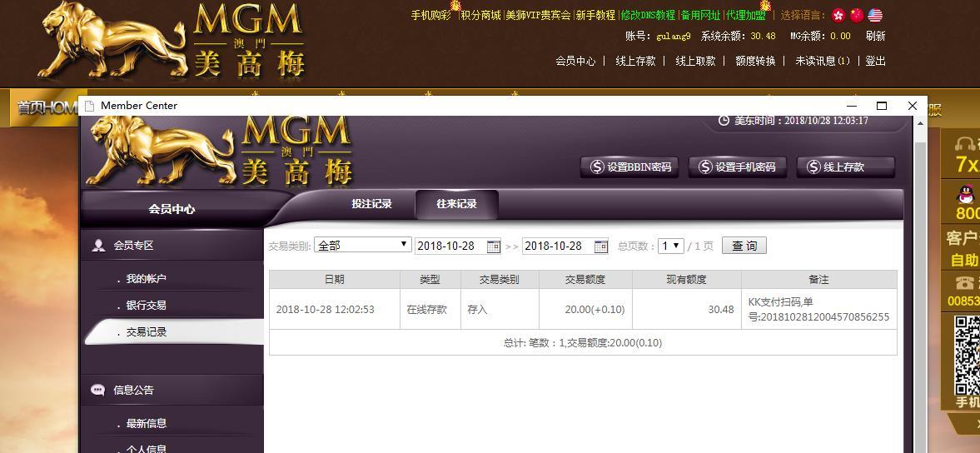Open 会员中心 in the main page header
The width and height of the screenshot is (980, 453).
[x=575, y=62]
